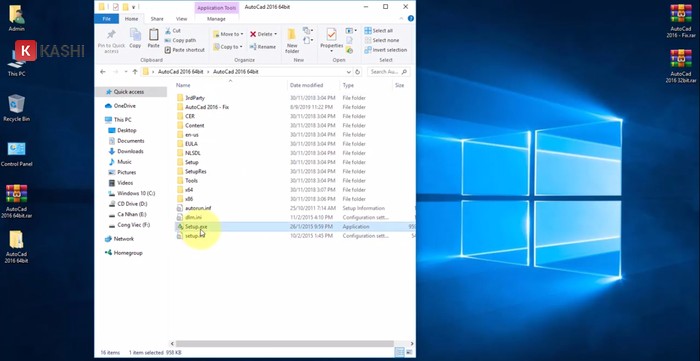The height and width of the screenshot is (361, 700).
Task: Open Explorer help question icon
Action: pyautogui.click(x=411, y=19)
